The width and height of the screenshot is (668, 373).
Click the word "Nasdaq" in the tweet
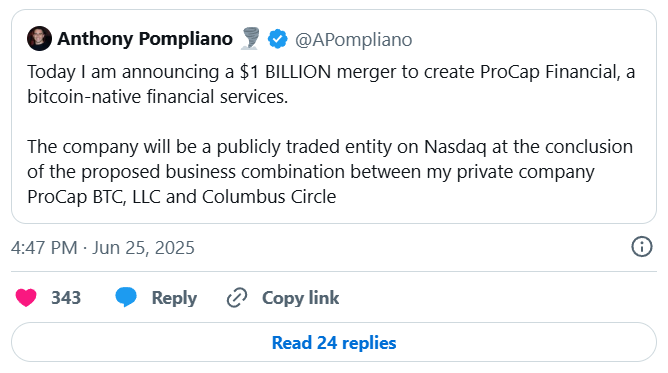pyautogui.click(x=455, y=147)
